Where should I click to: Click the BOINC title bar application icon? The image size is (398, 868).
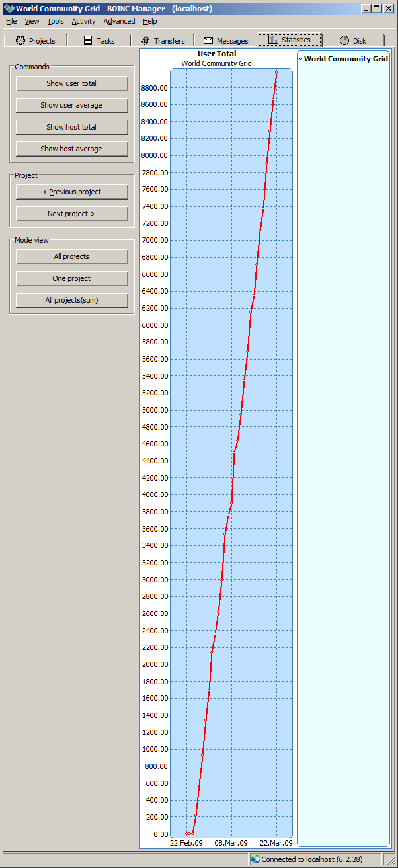coord(9,9)
